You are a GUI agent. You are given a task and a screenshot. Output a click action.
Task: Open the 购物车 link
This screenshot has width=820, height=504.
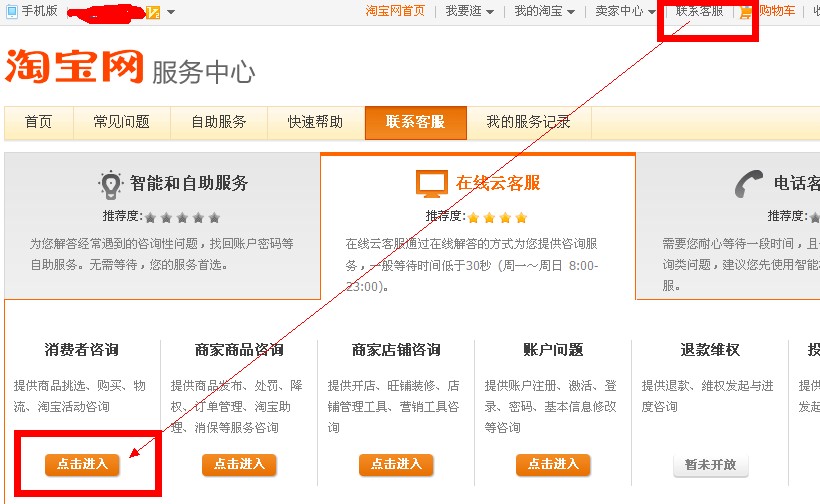point(777,11)
